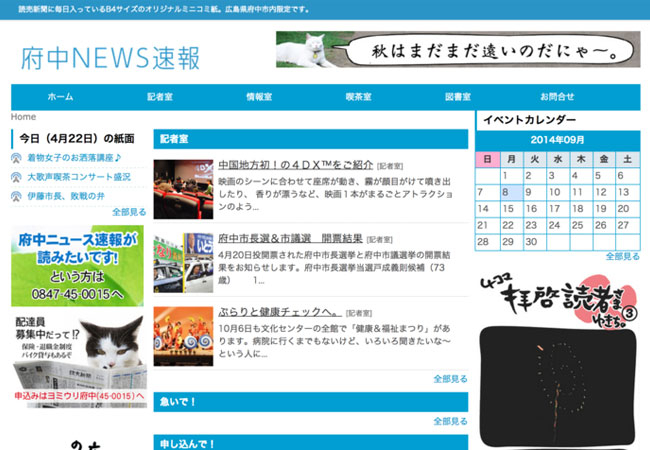Click the icon beside 伊藤市長、敗戦の弁
Screen dimensions: 650x450
tap(17, 196)
